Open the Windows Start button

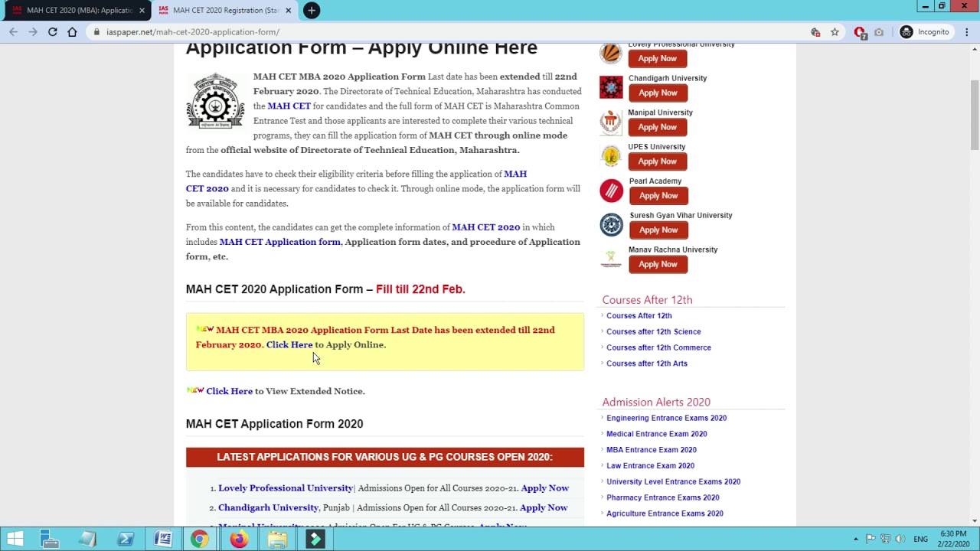pyautogui.click(x=15, y=539)
